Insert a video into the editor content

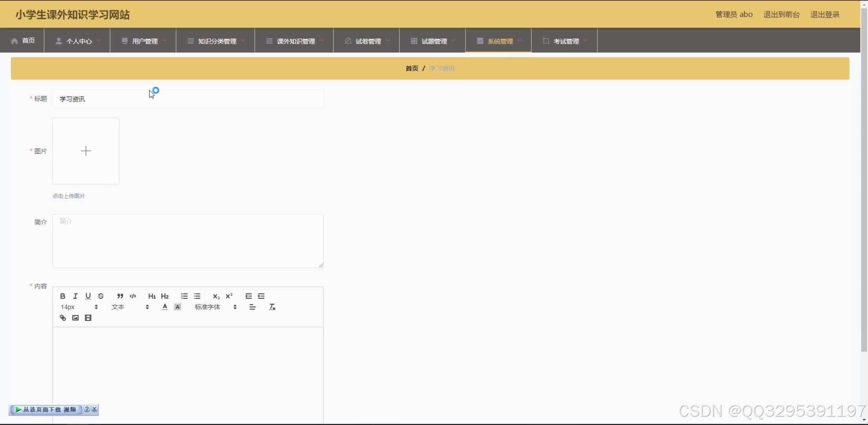click(x=88, y=318)
